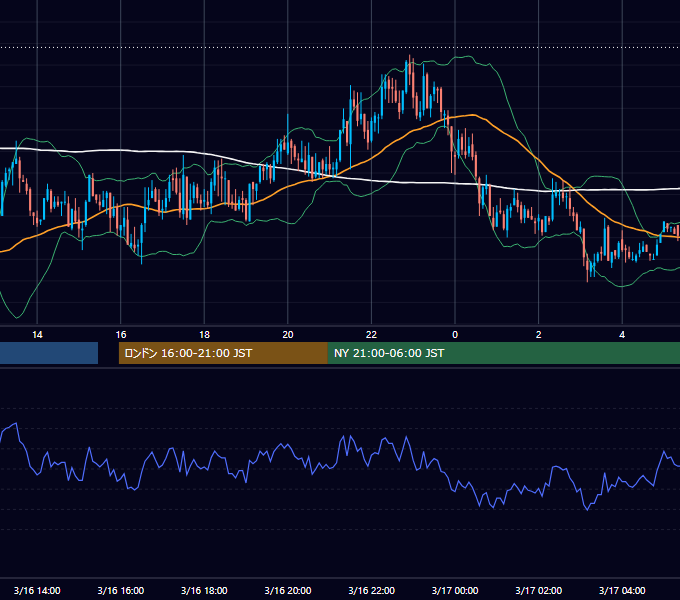Click the ロンドン 16:00-21:00 JST session bar

(223, 353)
